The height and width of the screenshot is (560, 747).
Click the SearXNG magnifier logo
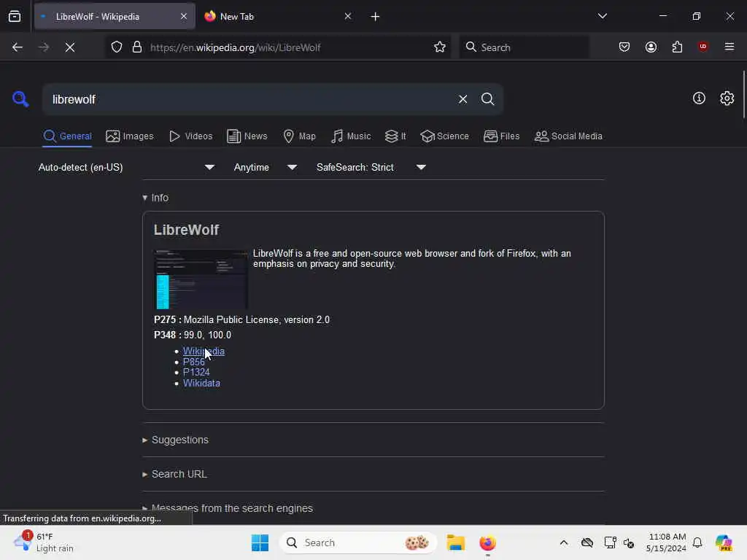[x=20, y=99]
